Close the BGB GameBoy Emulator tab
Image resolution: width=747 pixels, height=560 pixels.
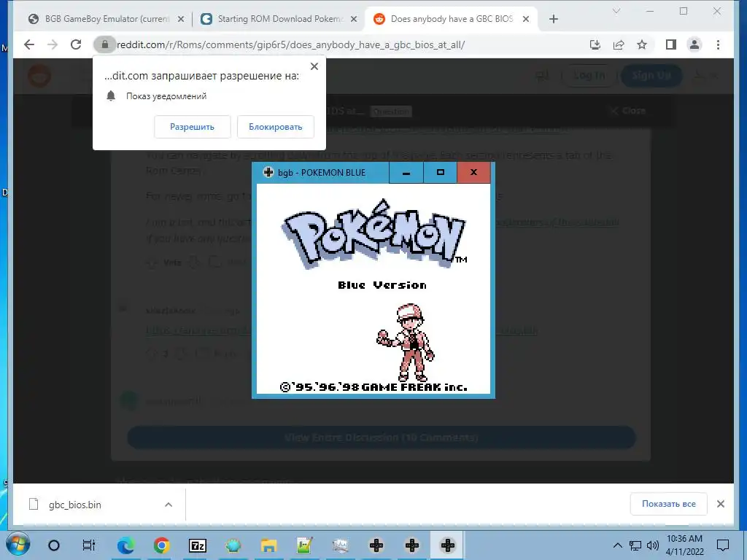click(181, 19)
